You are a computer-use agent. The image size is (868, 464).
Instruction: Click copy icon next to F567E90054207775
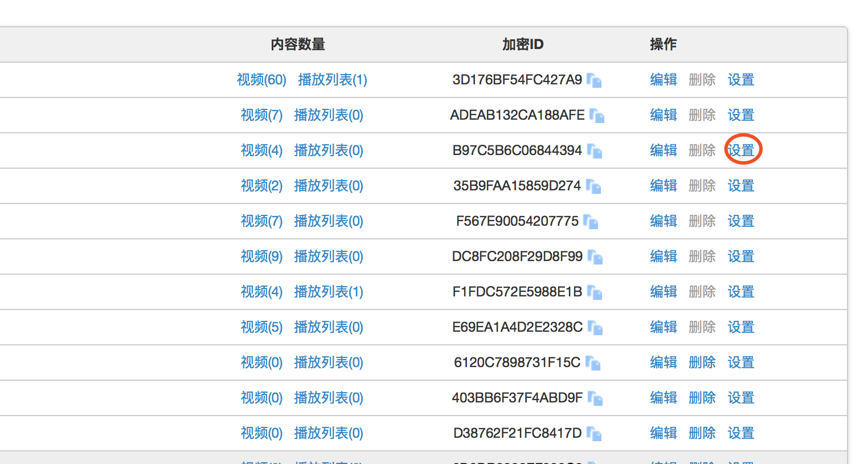tap(591, 222)
